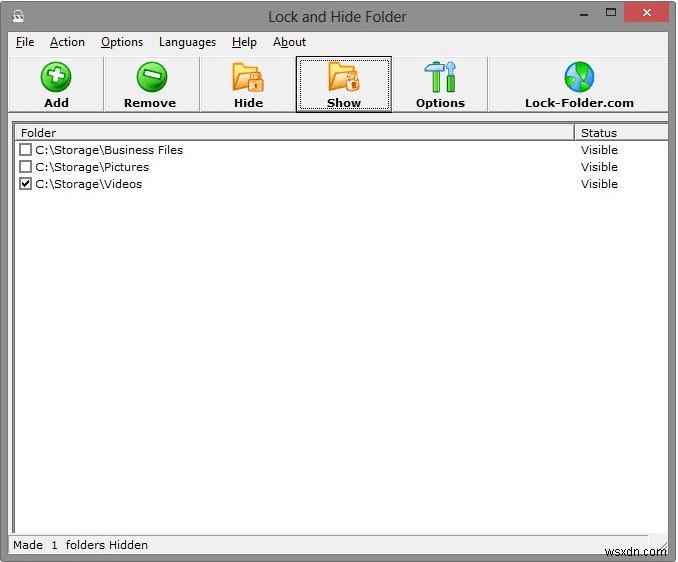678x562 pixels.
Task: Sort by the Folder column header
Action: (294, 133)
